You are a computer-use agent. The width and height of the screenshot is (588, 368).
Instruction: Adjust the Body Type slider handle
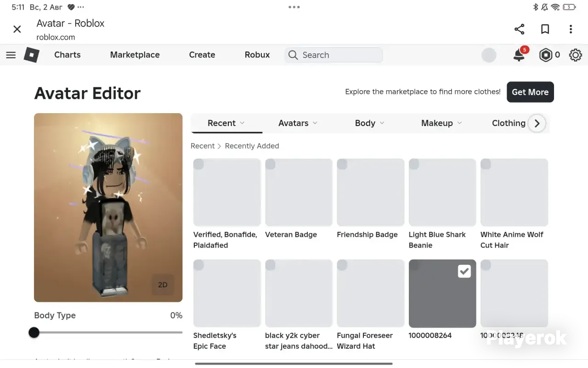click(34, 332)
